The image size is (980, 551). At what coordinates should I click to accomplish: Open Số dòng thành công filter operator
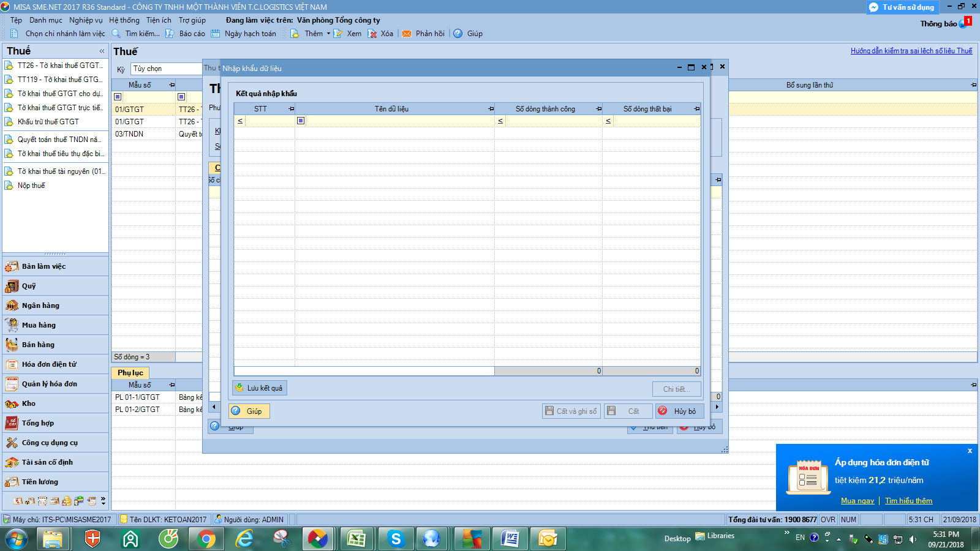(x=500, y=121)
